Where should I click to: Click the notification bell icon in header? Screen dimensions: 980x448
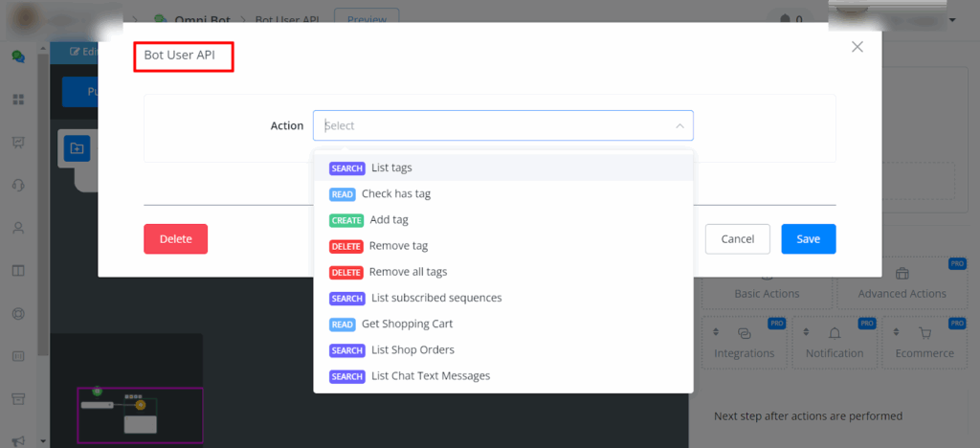click(x=786, y=19)
